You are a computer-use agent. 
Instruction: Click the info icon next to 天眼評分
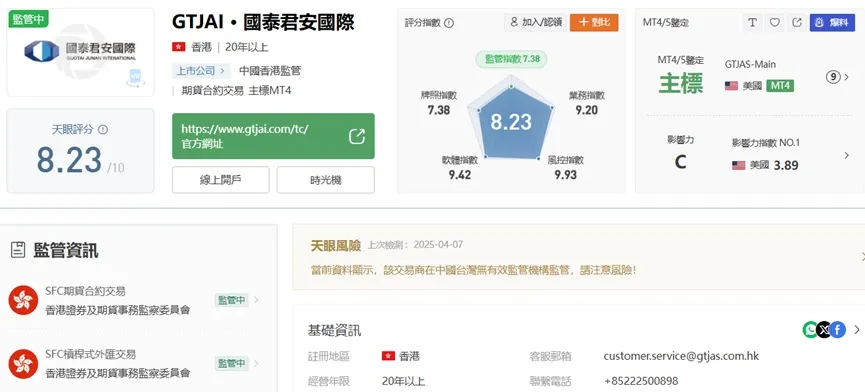(103, 130)
